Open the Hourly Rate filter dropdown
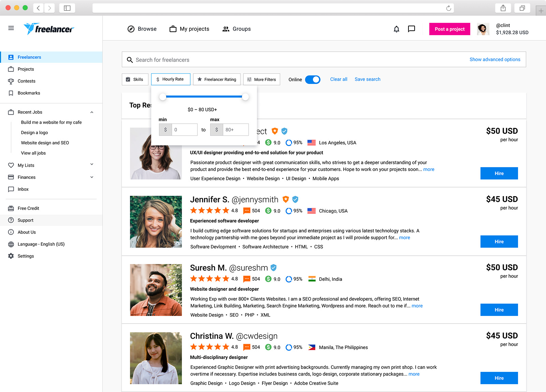This screenshot has height=392, width=546. point(171,79)
